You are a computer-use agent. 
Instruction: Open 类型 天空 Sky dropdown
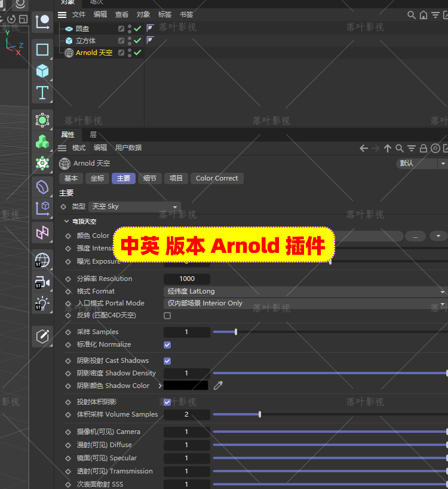tap(134, 206)
